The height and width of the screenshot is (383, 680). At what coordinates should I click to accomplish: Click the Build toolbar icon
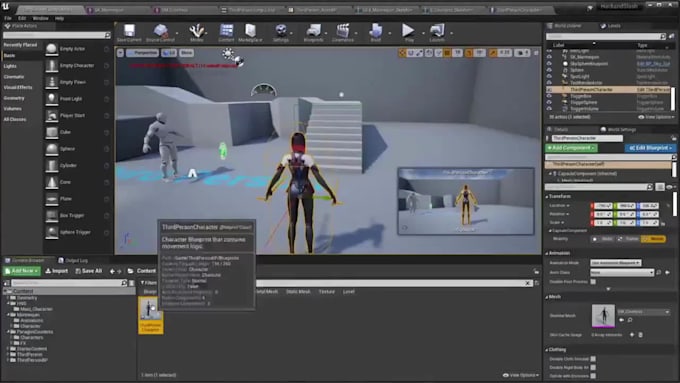point(376,33)
